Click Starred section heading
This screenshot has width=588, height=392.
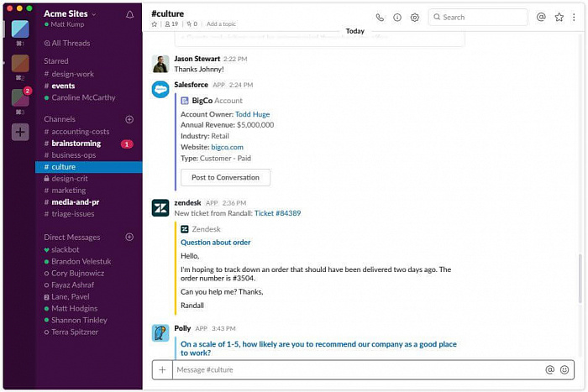pyautogui.click(x=56, y=61)
